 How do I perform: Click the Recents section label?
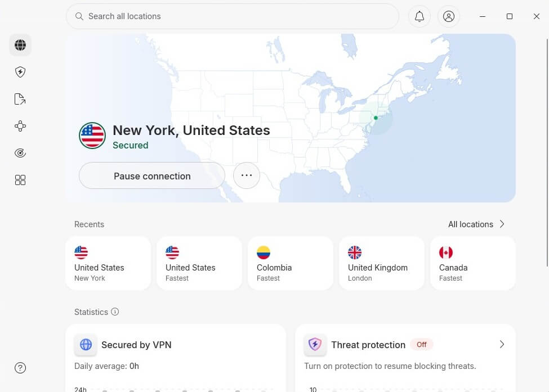point(89,224)
